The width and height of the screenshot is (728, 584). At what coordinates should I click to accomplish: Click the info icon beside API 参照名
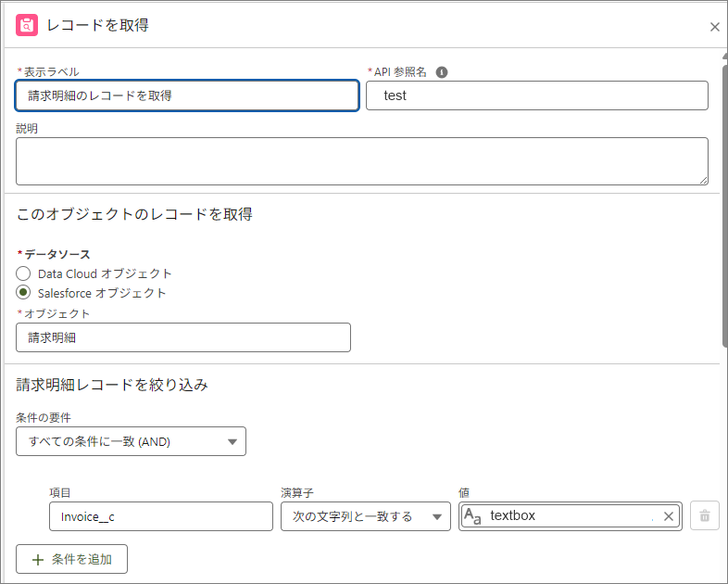click(x=442, y=72)
